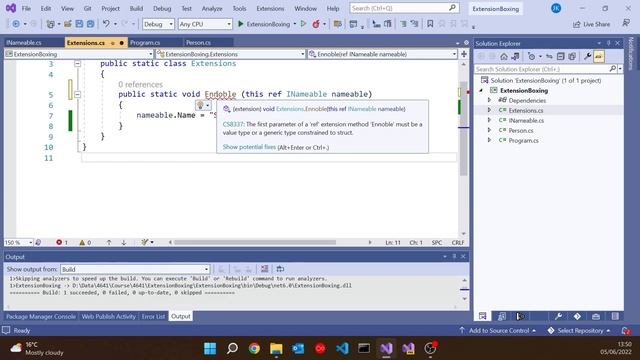Viewport: 640px width, 360px height.
Task: Click Sync with Active Document arrows icon
Action: tap(549, 56)
